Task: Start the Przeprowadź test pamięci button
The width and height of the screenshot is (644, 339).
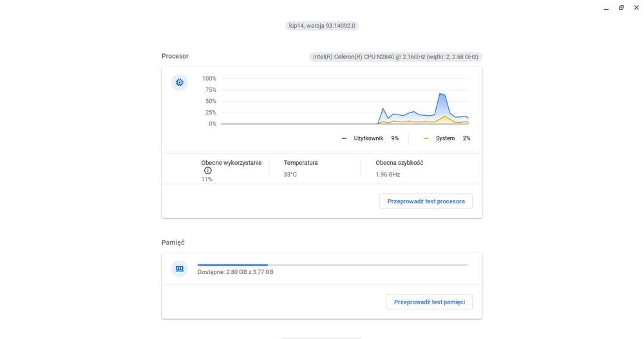Action: click(x=429, y=302)
